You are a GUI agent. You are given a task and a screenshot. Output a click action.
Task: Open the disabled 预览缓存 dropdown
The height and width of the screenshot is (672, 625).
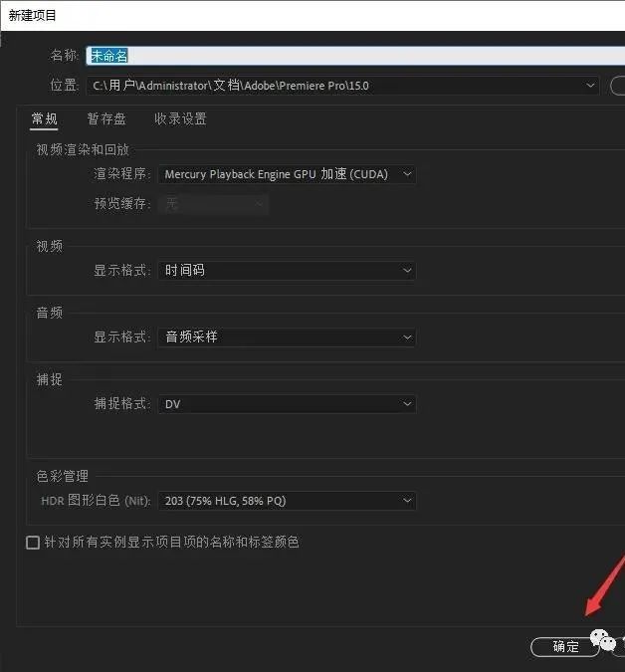pos(213,204)
